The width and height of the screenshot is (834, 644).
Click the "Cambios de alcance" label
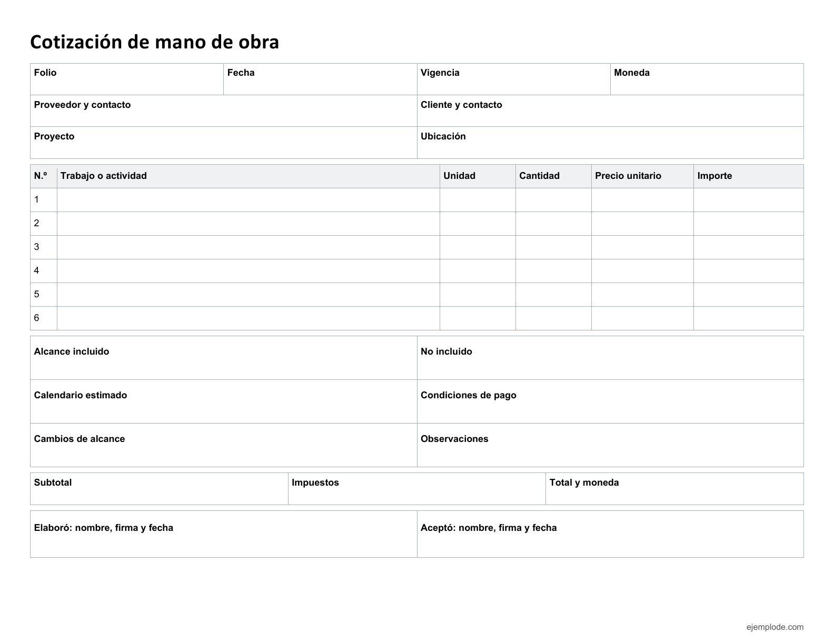click(x=80, y=439)
